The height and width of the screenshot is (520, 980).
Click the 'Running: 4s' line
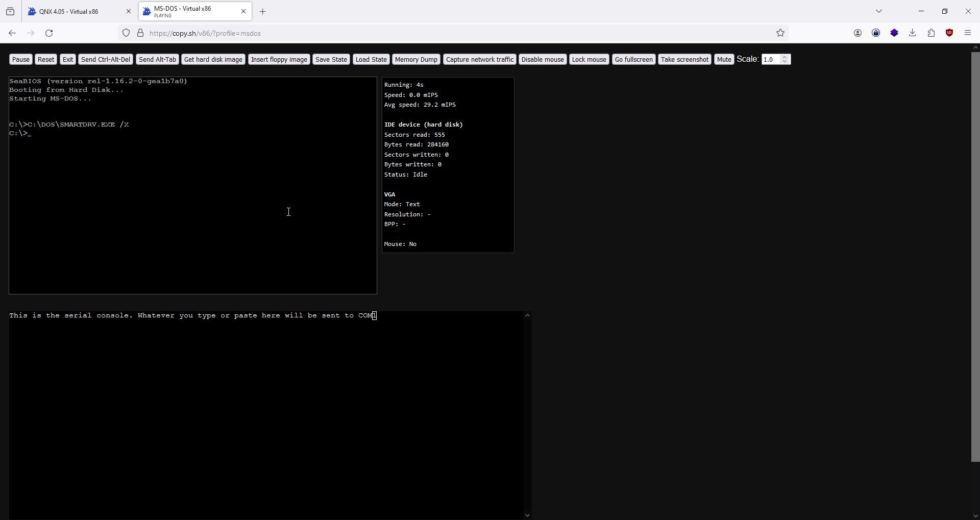[x=404, y=85]
